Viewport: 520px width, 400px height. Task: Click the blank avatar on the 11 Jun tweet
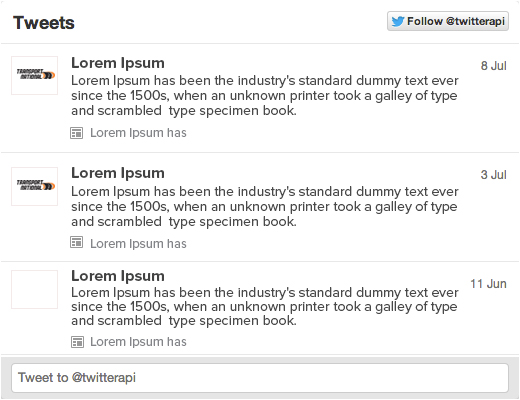pyautogui.click(x=34, y=289)
